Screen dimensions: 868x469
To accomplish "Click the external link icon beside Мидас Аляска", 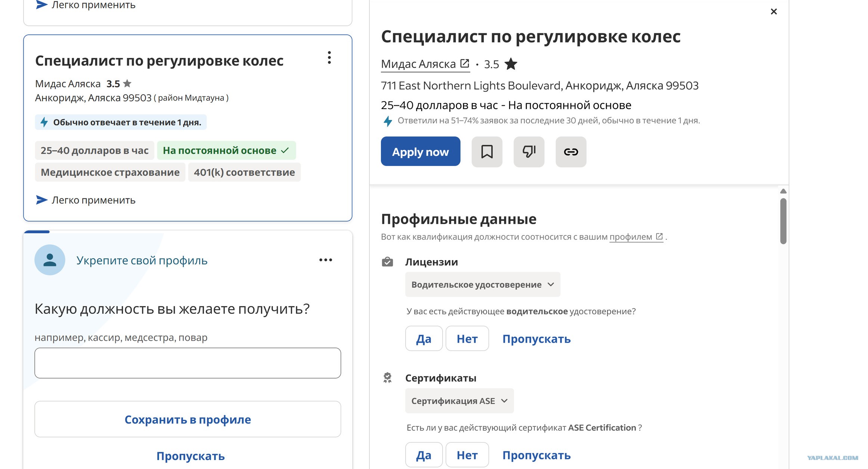I will coord(464,64).
